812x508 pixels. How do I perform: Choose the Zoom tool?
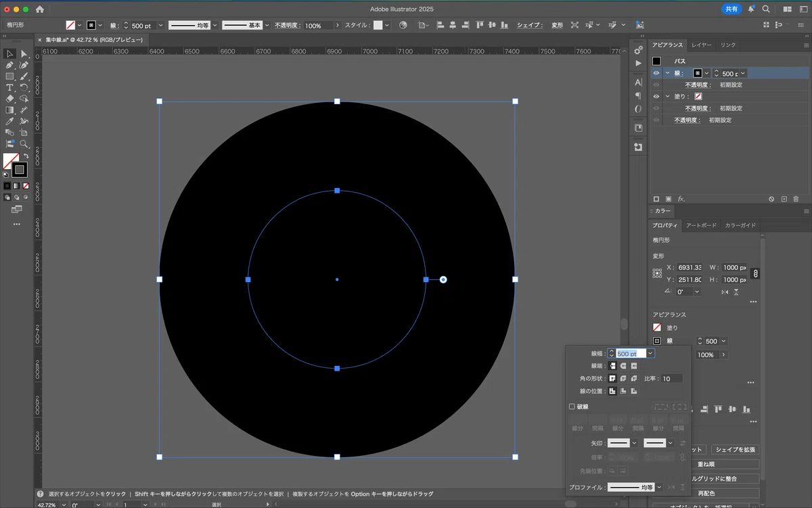pyautogui.click(x=24, y=143)
